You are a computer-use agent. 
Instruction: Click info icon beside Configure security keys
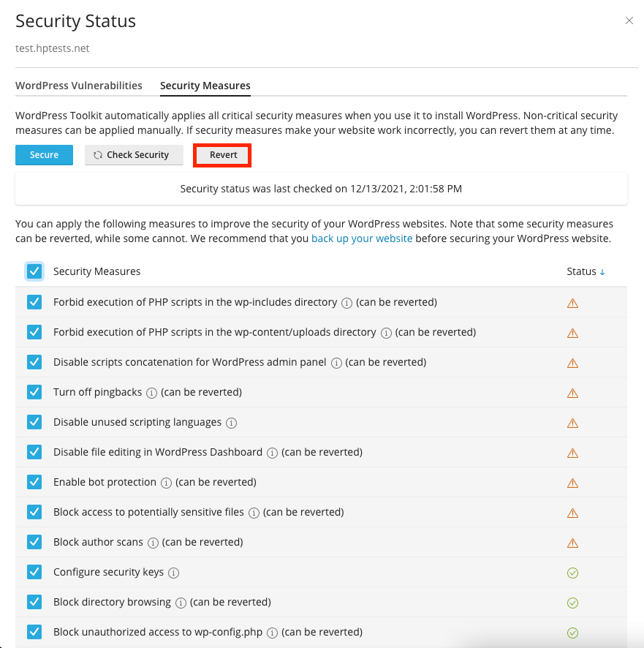(174, 573)
